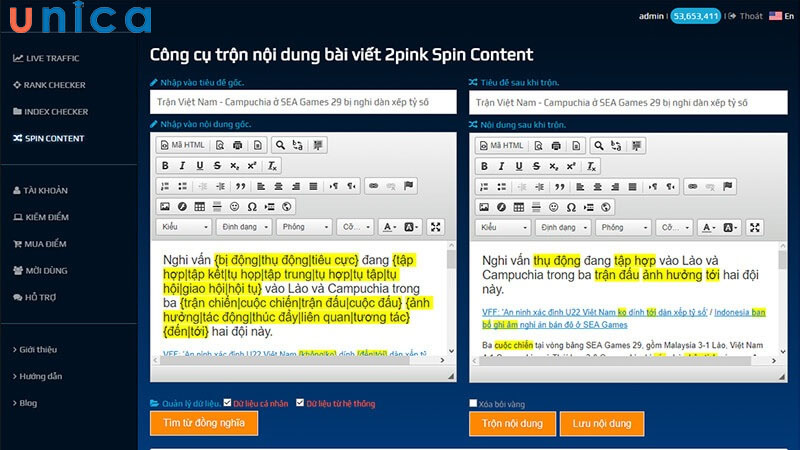Maximize the right editor
The width and height of the screenshot is (800, 450).
point(755,228)
